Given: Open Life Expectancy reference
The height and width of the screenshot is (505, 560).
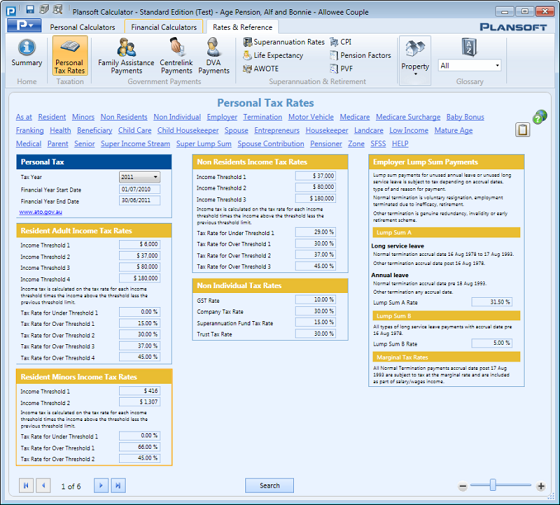Looking at the screenshot, I should click(x=273, y=55).
